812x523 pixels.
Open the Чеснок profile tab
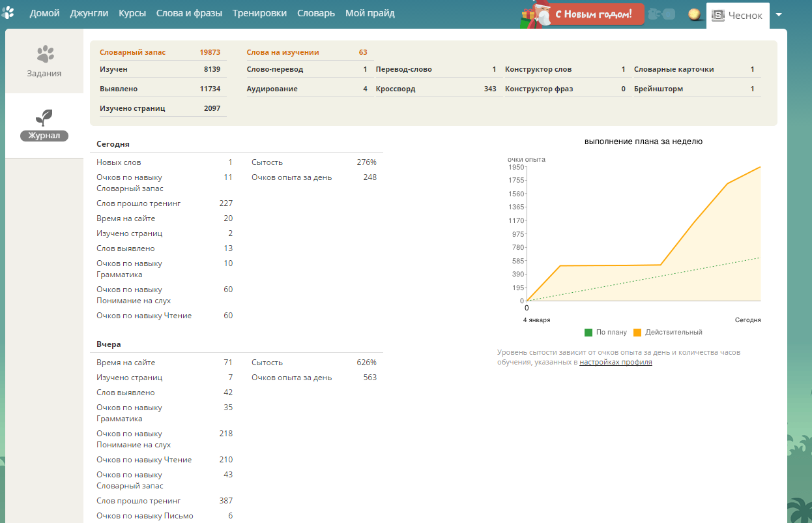point(738,15)
